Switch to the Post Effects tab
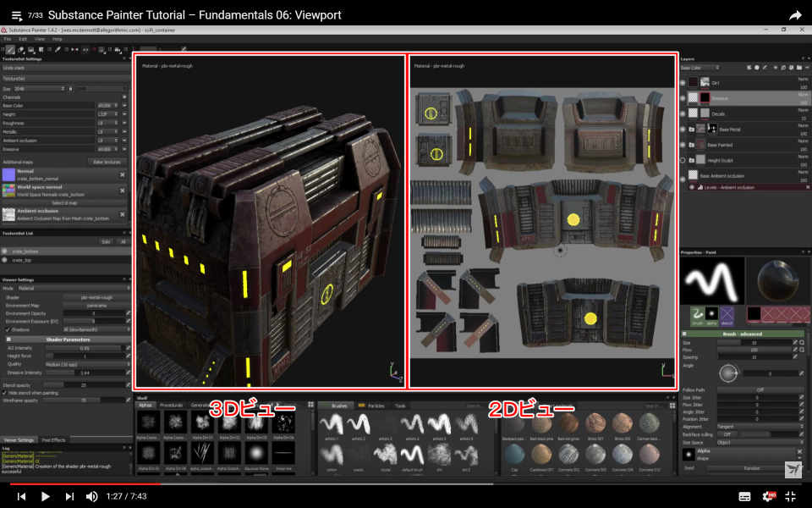 click(53, 440)
